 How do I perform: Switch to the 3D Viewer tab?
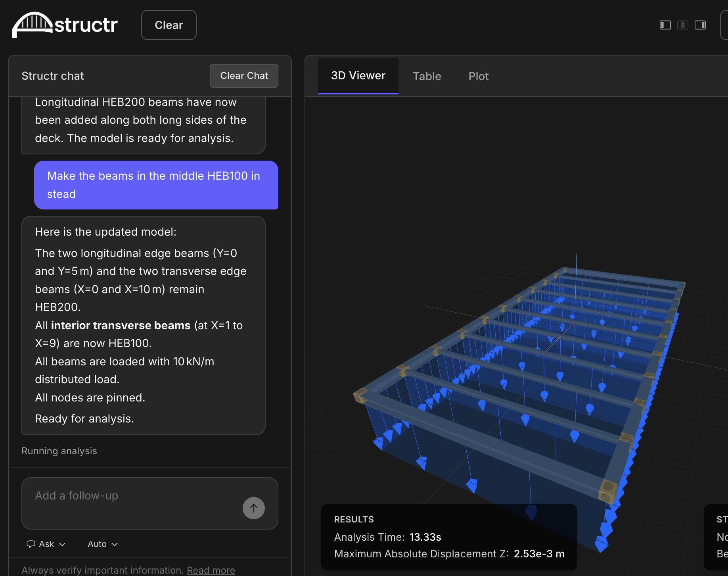358,75
